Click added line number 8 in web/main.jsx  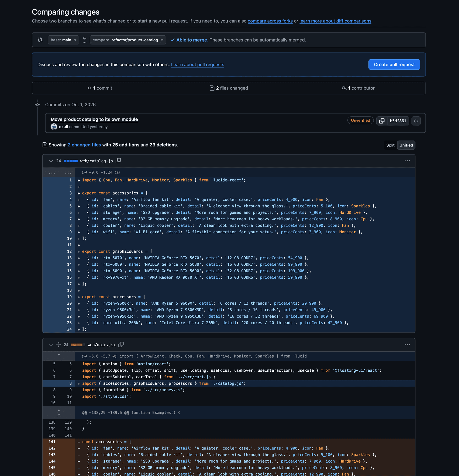[70, 383]
